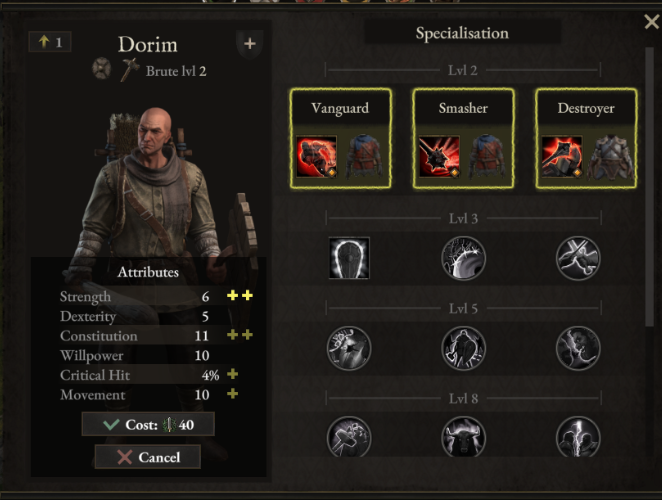Image resolution: width=662 pixels, height=500 pixels.
Task: Click the Vanguard red charge skill icon
Action: coord(317,157)
